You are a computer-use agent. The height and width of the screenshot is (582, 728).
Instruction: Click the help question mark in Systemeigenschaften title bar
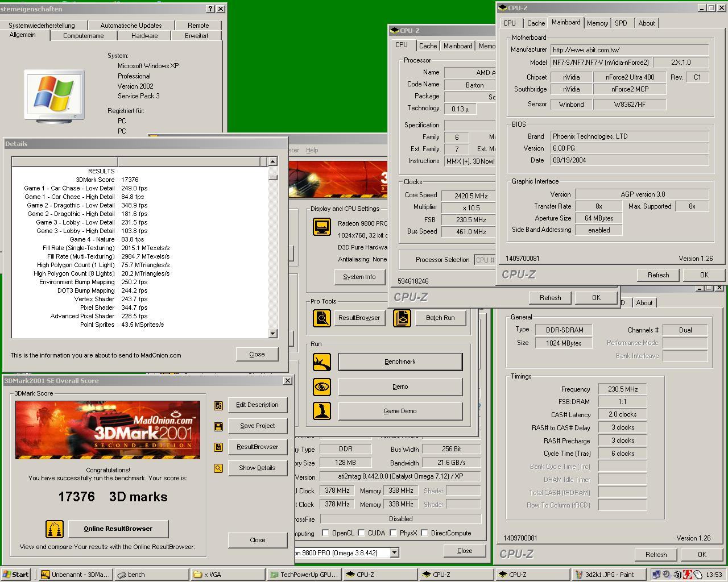pyautogui.click(x=210, y=9)
